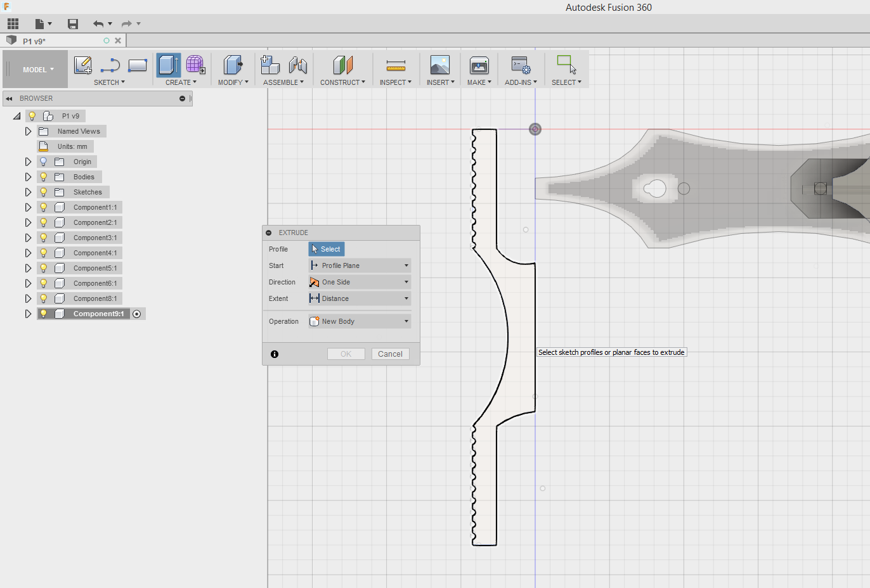Screen dimensions: 870x588
Task: Open the MODIFY menu
Action: click(233, 82)
